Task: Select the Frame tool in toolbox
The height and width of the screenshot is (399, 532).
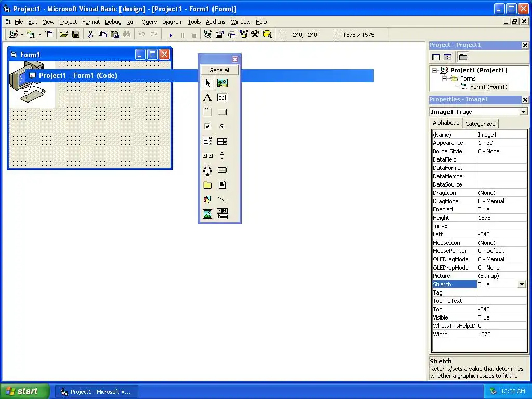Action: click(208, 112)
